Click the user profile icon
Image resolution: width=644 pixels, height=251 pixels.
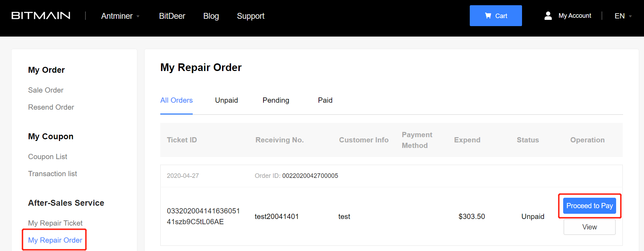548,16
